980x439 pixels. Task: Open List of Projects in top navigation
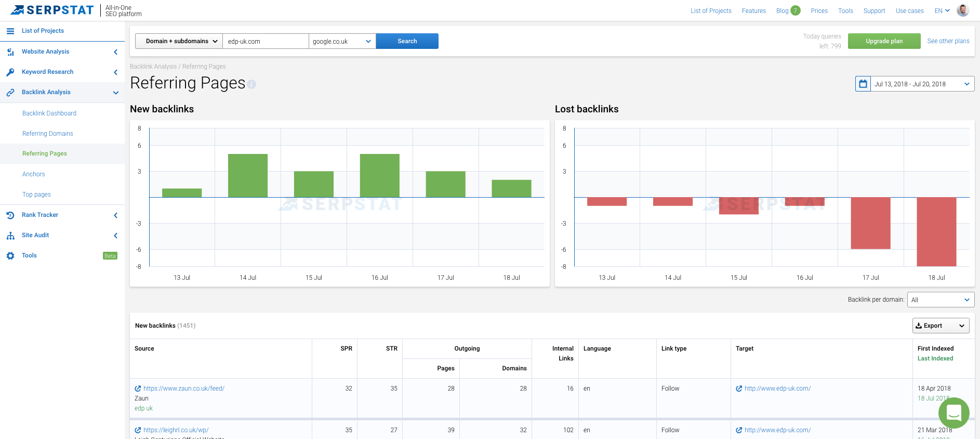click(711, 10)
